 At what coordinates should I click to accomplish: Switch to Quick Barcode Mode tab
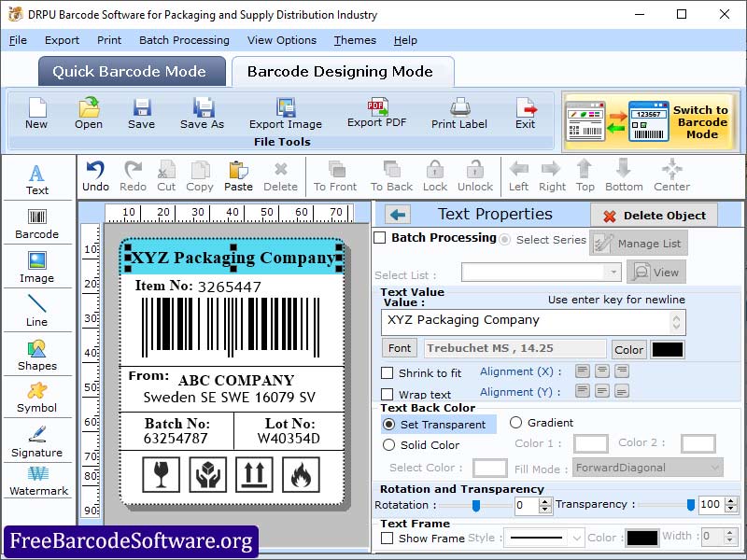(131, 71)
